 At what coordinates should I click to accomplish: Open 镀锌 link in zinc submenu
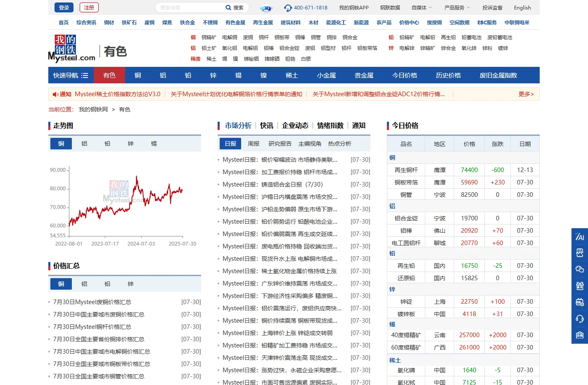point(503,48)
